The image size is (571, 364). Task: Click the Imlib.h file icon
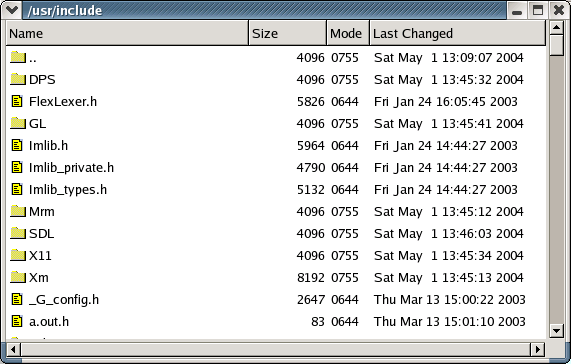click(17, 145)
